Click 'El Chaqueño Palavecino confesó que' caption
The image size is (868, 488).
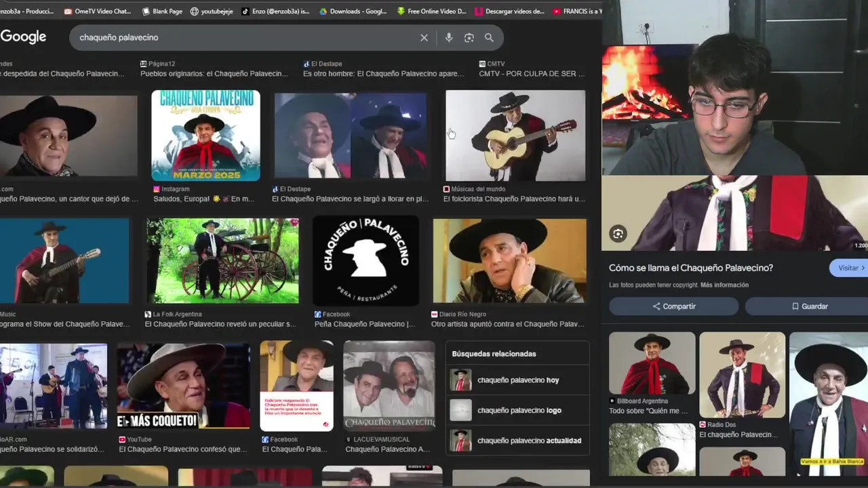point(183,449)
